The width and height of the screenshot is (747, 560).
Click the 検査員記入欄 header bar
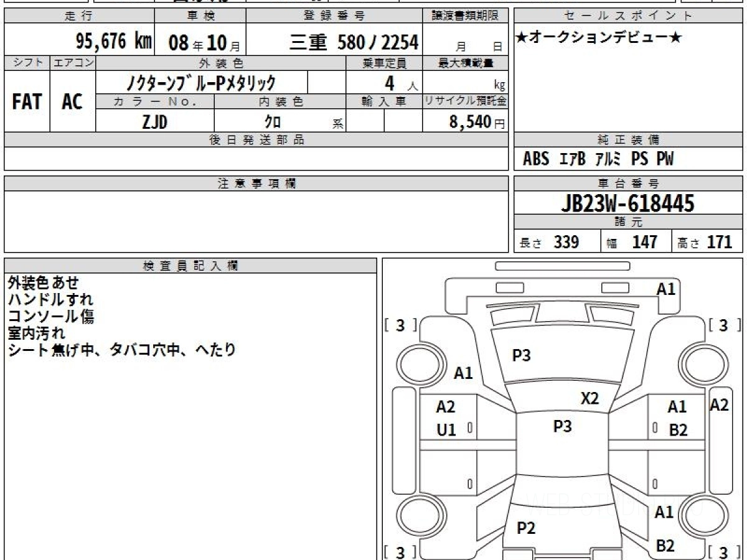coord(190,265)
